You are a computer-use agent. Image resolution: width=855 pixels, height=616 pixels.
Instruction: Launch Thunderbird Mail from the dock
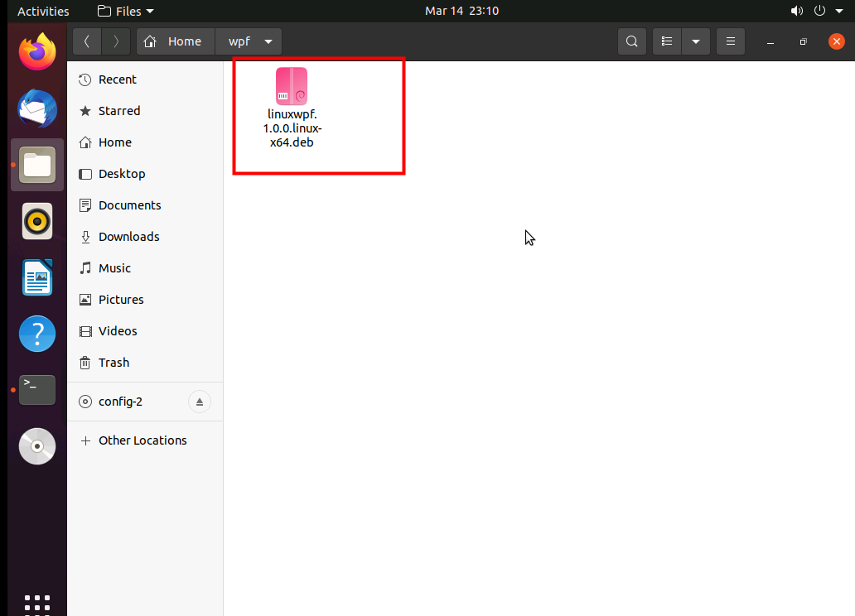pos(37,108)
